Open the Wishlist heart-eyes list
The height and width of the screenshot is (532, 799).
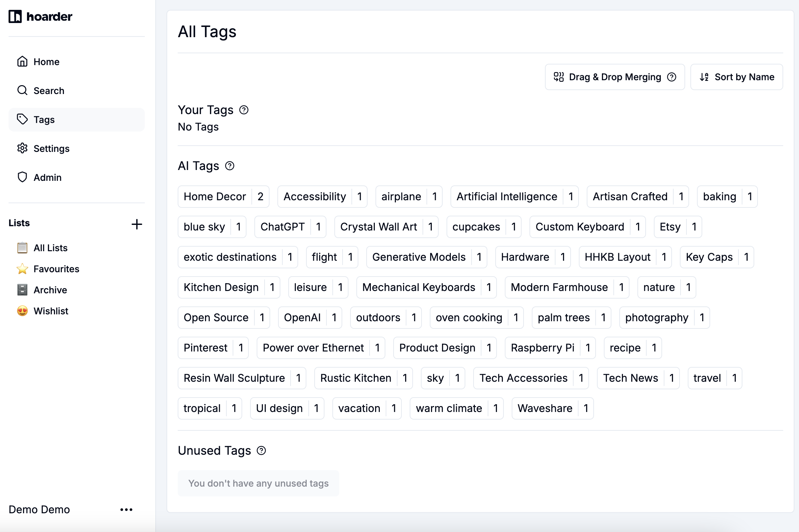22,311
